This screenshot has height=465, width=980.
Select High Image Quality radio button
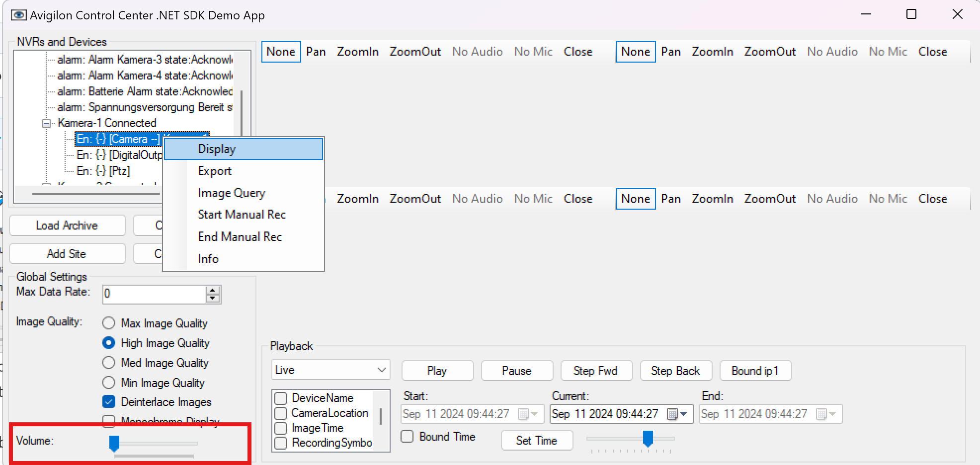[x=109, y=343]
